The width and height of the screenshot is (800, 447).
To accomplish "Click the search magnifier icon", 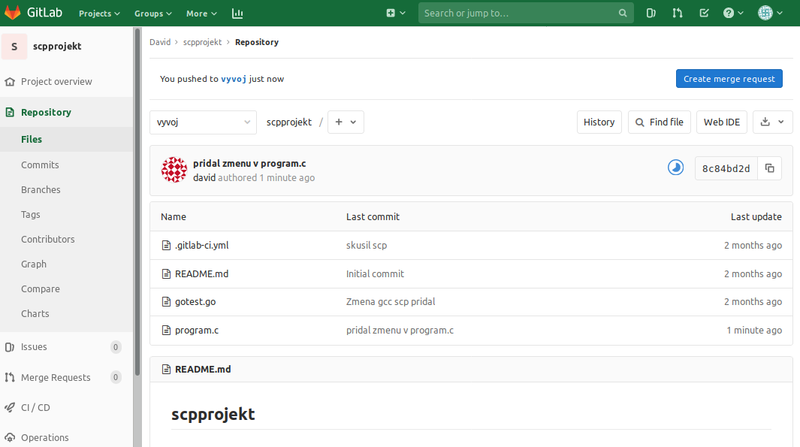I will [622, 13].
